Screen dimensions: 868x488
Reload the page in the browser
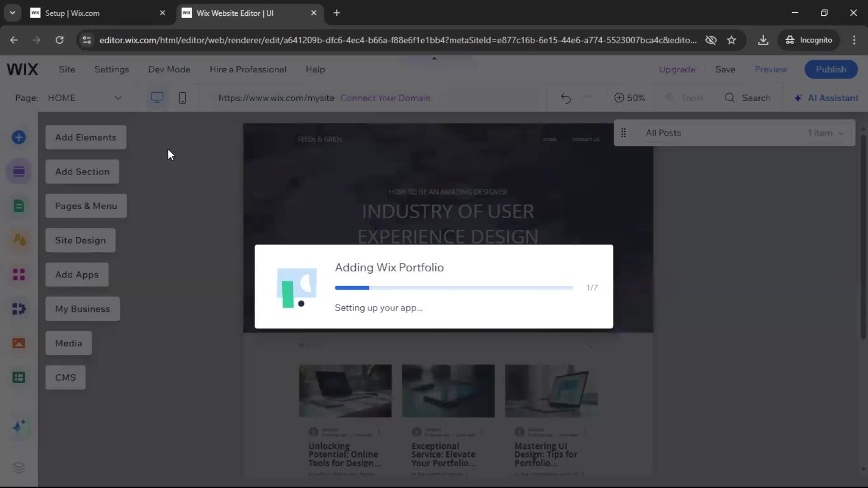59,40
